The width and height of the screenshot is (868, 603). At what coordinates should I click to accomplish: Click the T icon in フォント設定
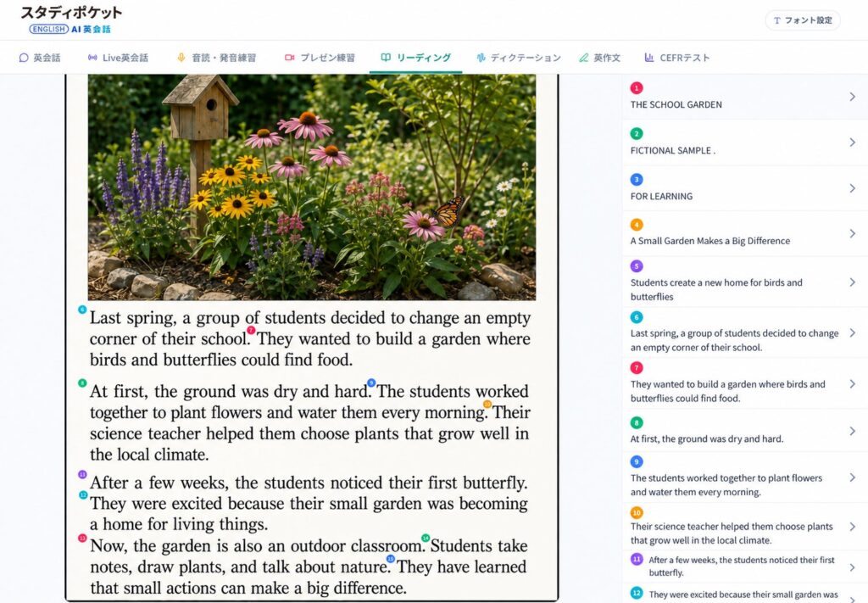click(777, 20)
